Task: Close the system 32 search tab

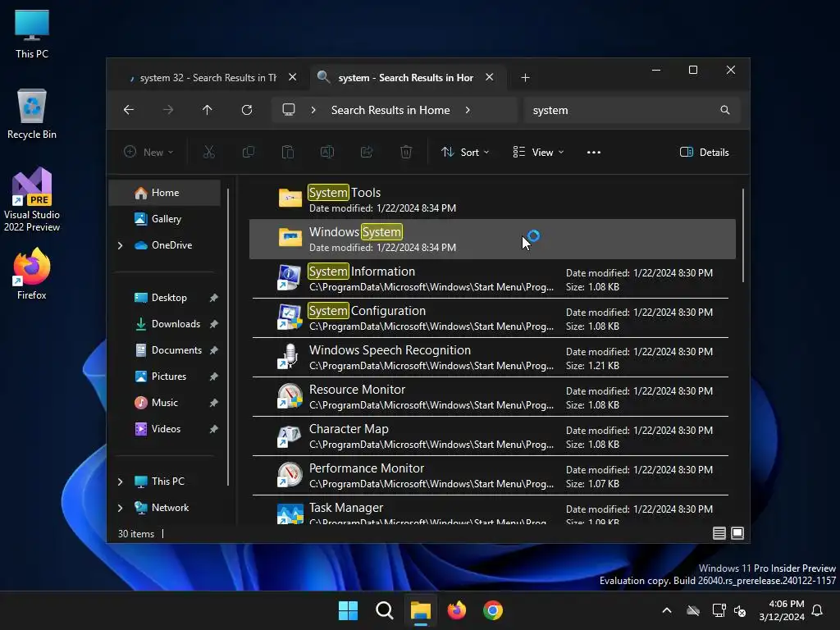Action: pyautogui.click(x=293, y=77)
